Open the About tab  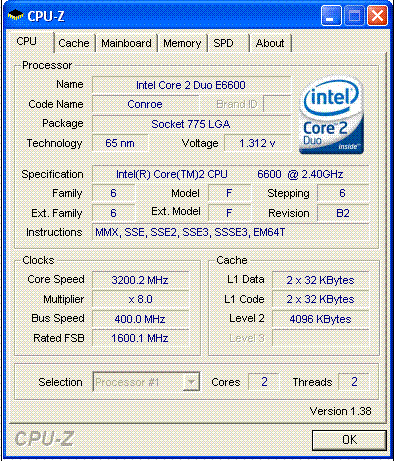tap(270, 43)
